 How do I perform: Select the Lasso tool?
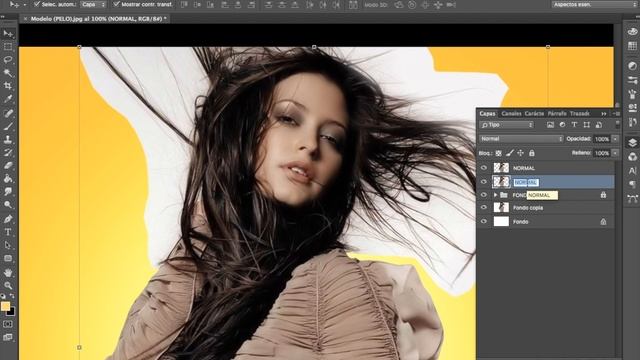[x=8, y=60]
